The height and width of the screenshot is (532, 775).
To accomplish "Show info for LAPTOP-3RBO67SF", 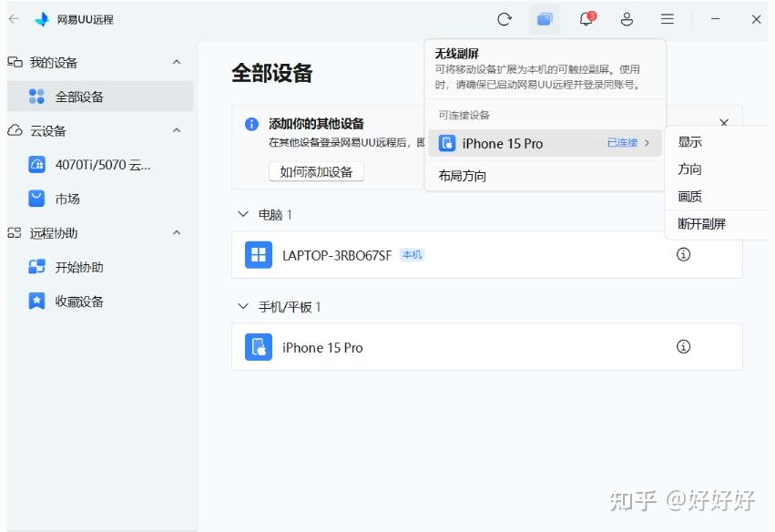I will click(x=683, y=255).
